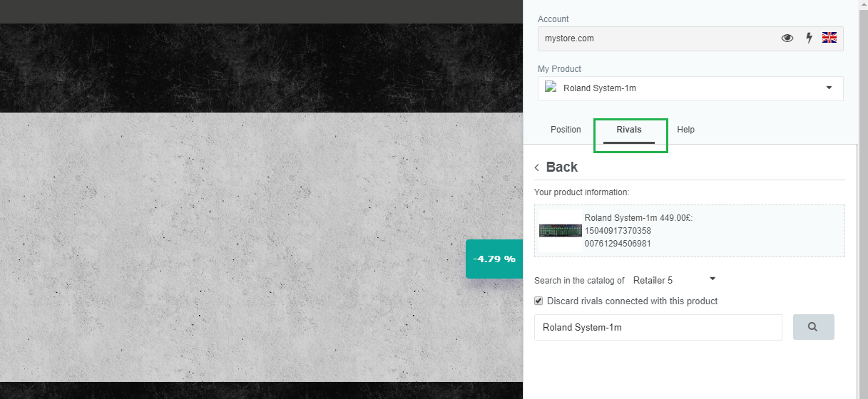Screen dimensions: 868x399
Task: Click the Roland System-1m search input
Action: pos(658,327)
